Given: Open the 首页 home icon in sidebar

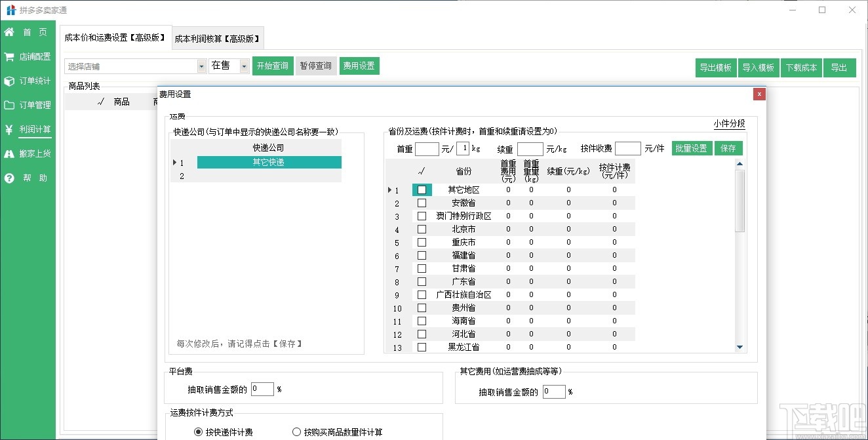Looking at the screenshot, I should point(9,31).
